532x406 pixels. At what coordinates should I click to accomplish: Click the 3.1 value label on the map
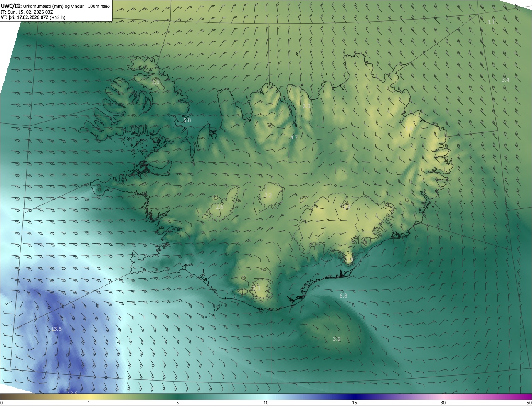point(491,22)
